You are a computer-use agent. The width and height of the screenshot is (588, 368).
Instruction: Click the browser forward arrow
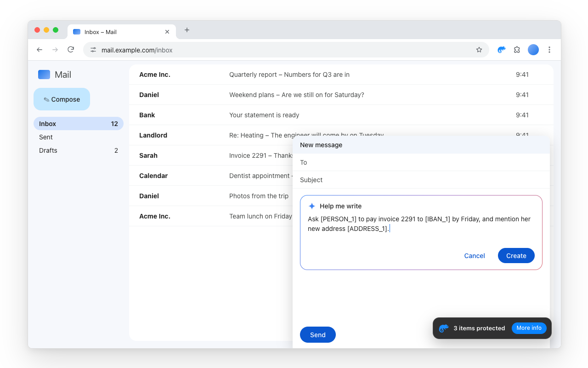coord(55,50)
